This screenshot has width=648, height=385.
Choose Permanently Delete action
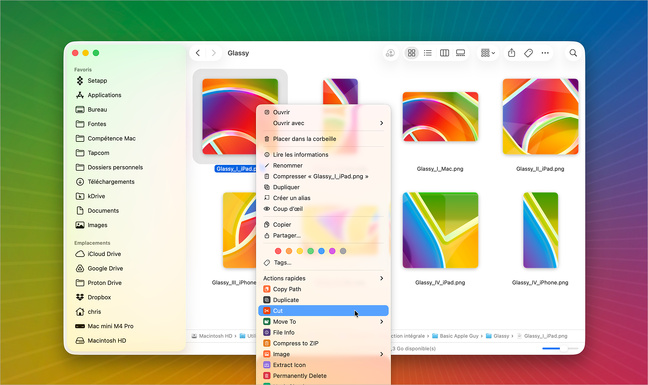(x=323, y=376)
